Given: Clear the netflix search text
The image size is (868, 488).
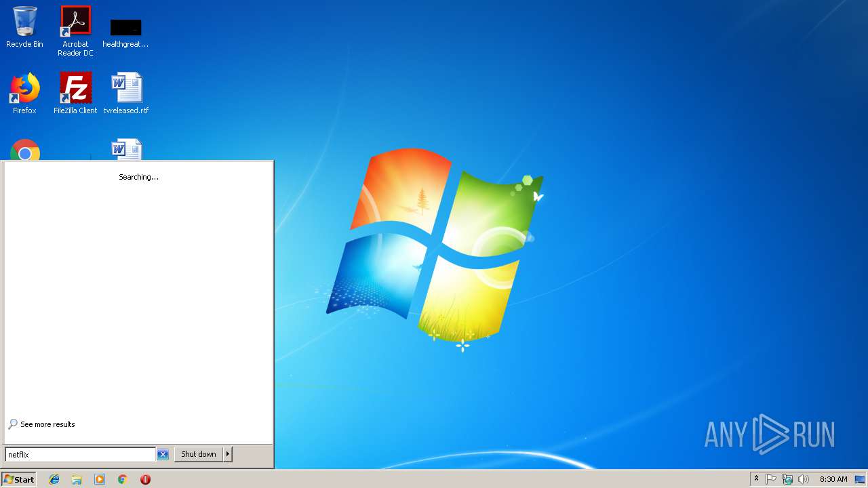Looking at the screenshot, I should point(163,455).
